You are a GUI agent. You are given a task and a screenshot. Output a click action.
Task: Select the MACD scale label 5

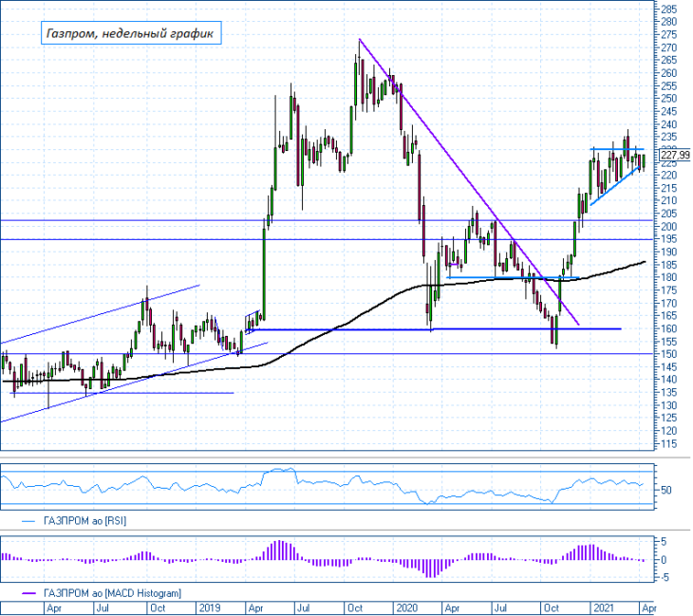[664, 542]
